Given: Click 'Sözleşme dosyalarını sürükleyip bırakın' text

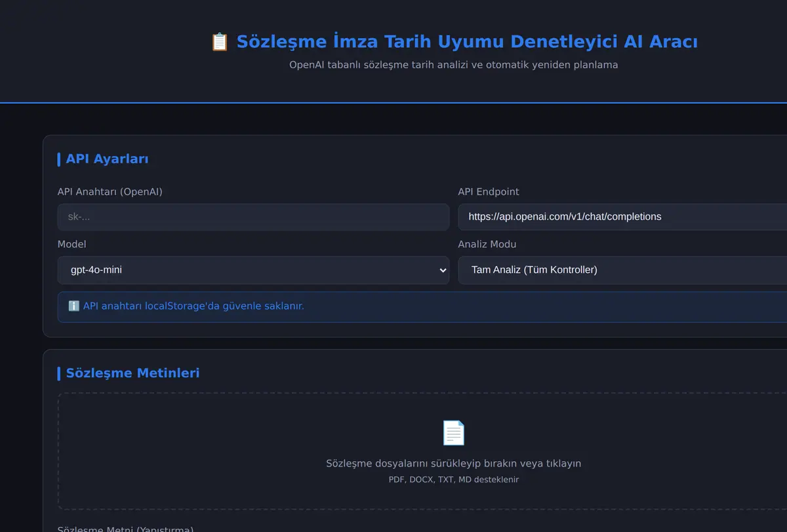Looking at the screenshot, I should (x=454, y=463).
